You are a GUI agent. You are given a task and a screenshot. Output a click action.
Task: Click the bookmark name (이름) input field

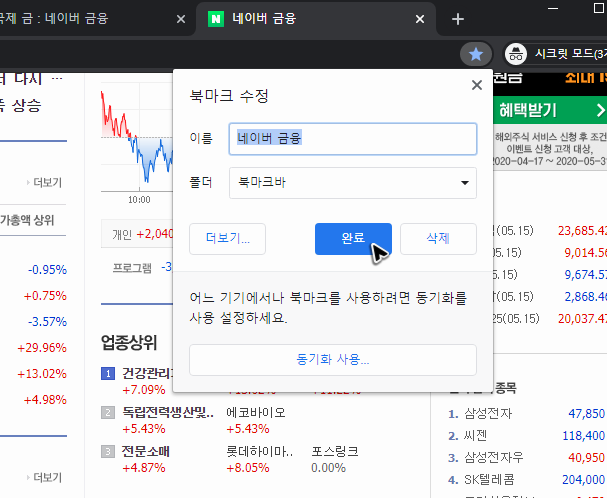click(x=353, y=139)
